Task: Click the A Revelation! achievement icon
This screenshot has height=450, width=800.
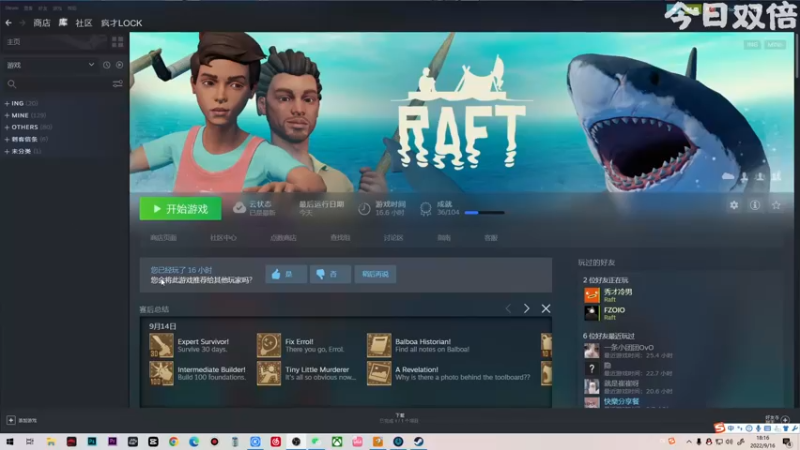Action: tap(379, 373)
